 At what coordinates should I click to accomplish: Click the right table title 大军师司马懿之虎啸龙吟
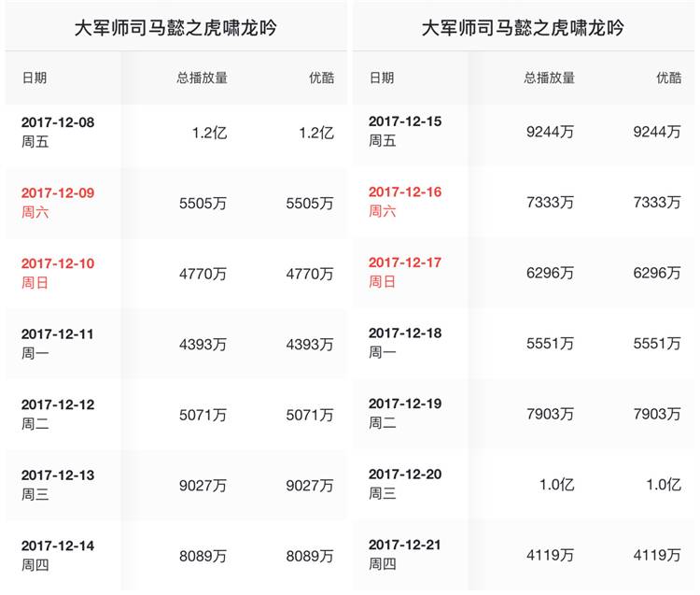(523, 28)
